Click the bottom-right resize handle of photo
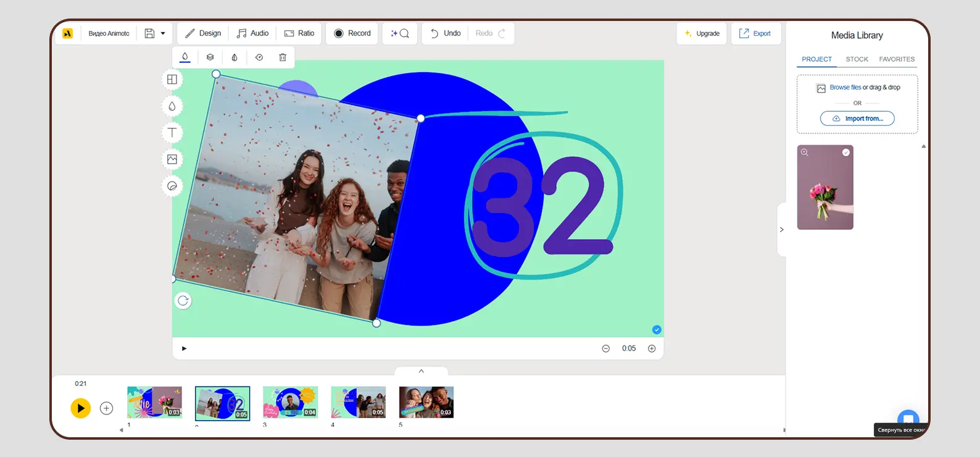This screenshot has width=980, height=457. click(376, 323)
